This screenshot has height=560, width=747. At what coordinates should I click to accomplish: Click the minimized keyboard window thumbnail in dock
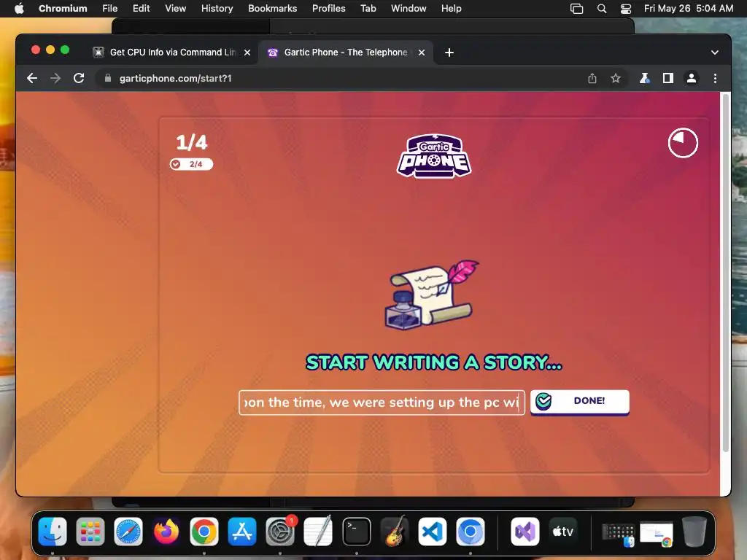(x=619, y=533)
